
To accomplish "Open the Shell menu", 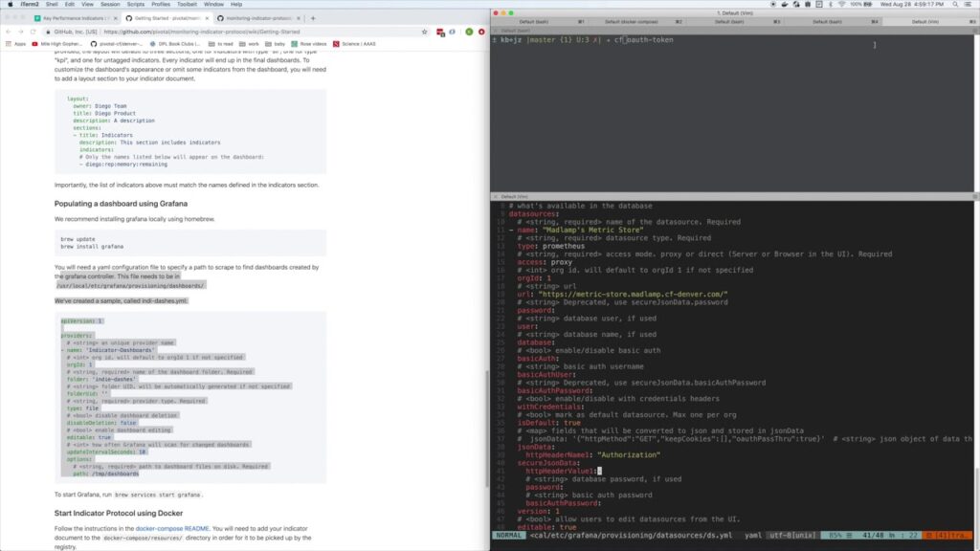I will coord(52,4).
